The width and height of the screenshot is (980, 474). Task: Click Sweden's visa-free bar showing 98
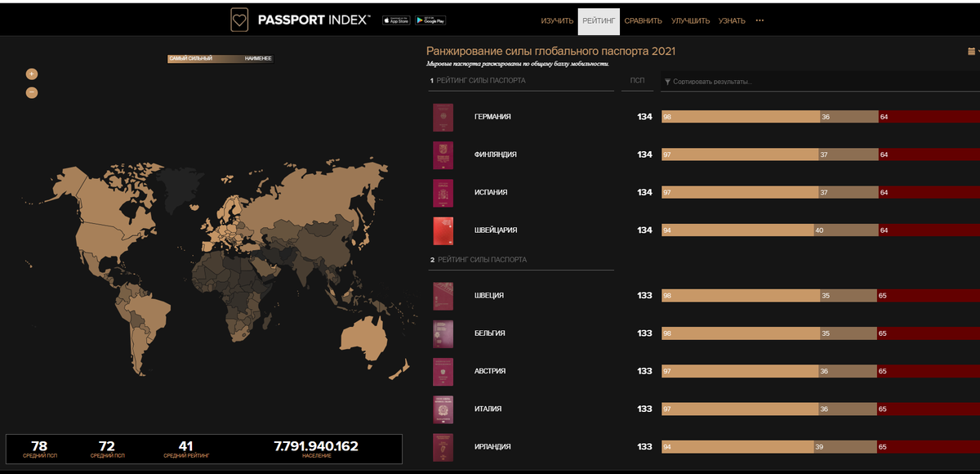[x=740, y=295]
